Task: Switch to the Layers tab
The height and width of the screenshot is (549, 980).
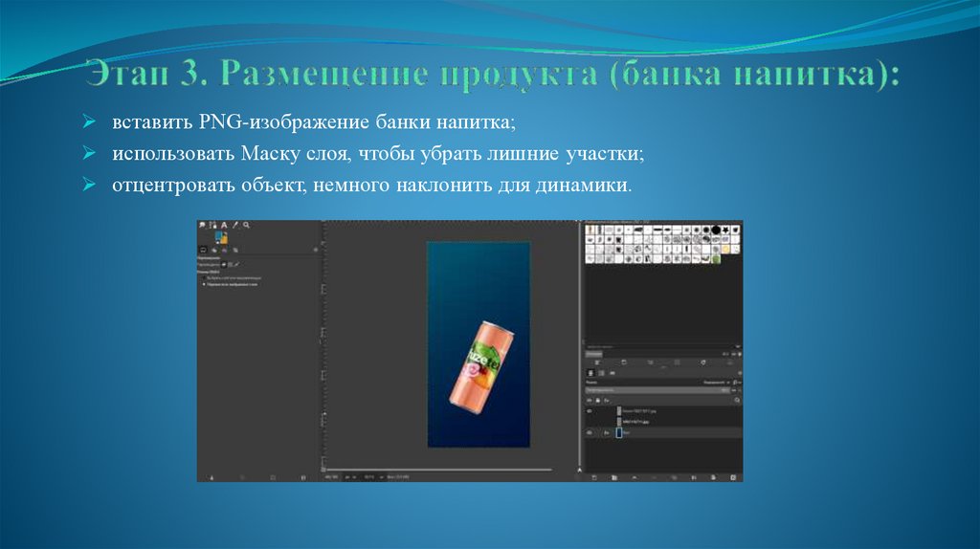Action: (x=590, y=373)
